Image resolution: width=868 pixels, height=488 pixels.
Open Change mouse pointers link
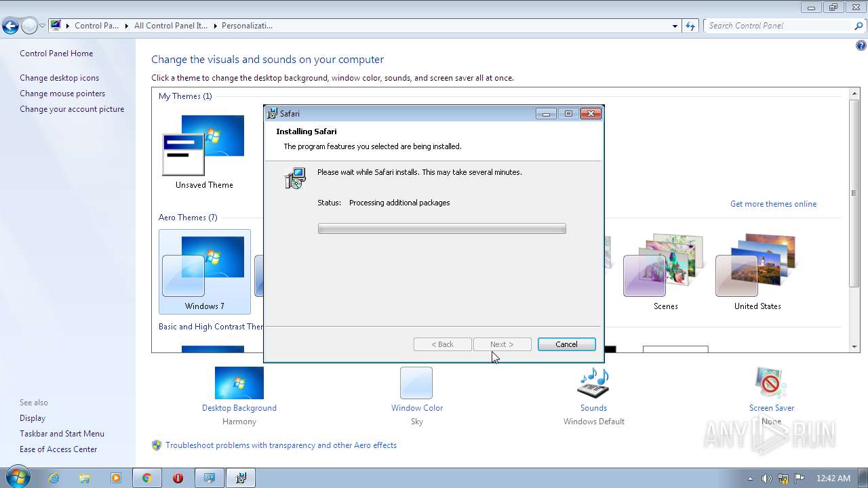(x=62, y=94)
